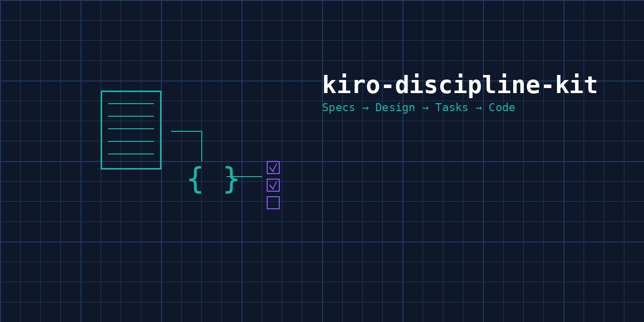Enable the empty bottom checkbox
This screenshot has height=322, width=644.
click(x=273, y=203)
